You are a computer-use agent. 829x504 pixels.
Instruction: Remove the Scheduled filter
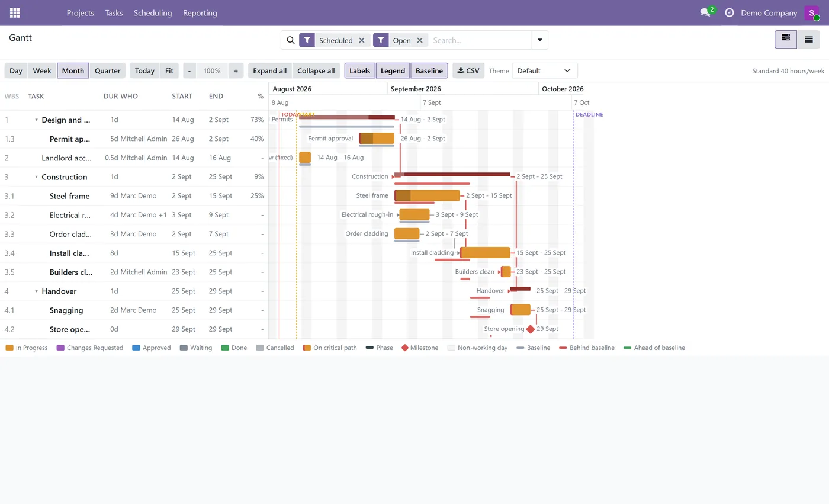pyautogui.click(x=361, y=40)
